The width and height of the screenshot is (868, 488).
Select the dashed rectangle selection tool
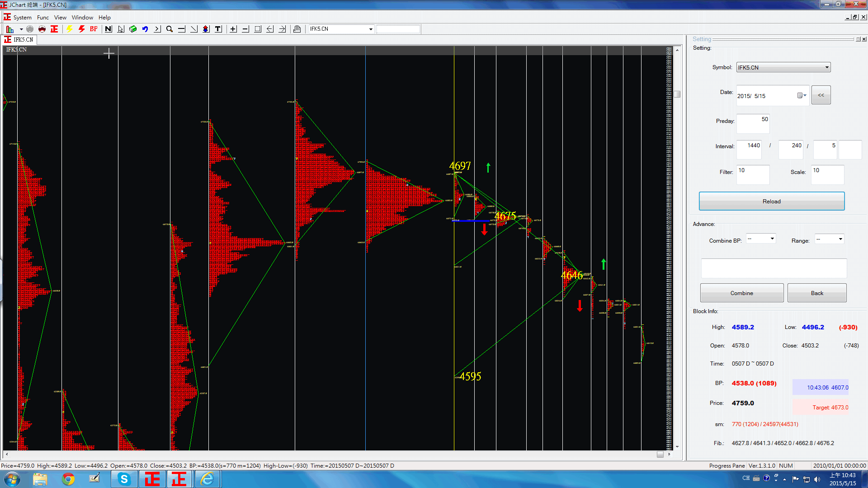point(258,29)
